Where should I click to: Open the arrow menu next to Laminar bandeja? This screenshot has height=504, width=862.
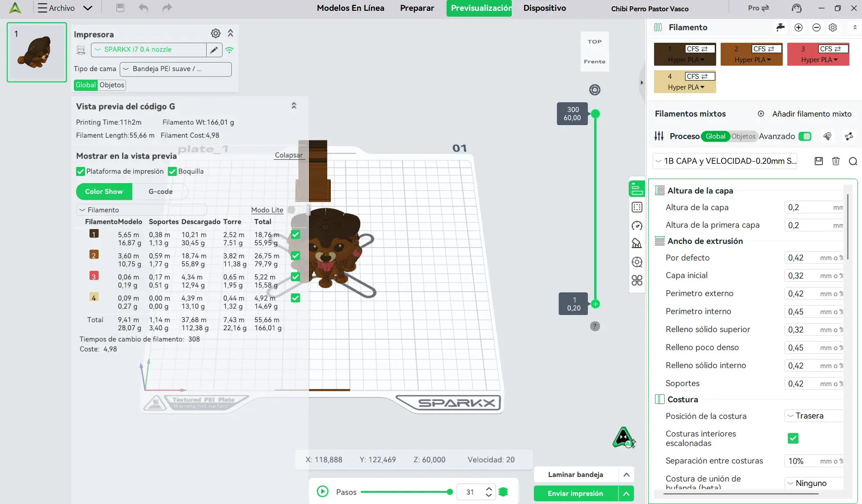[x=626, y=475]
